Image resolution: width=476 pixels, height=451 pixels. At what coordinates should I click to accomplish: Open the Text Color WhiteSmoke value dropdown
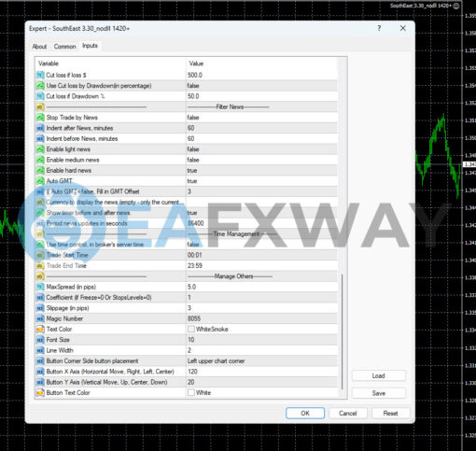[x=261, y=329]
